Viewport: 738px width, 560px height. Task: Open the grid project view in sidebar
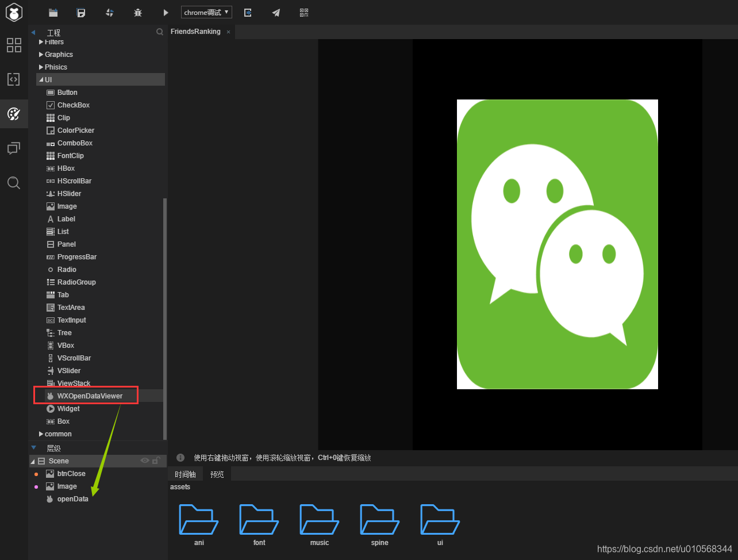point(14,45)
